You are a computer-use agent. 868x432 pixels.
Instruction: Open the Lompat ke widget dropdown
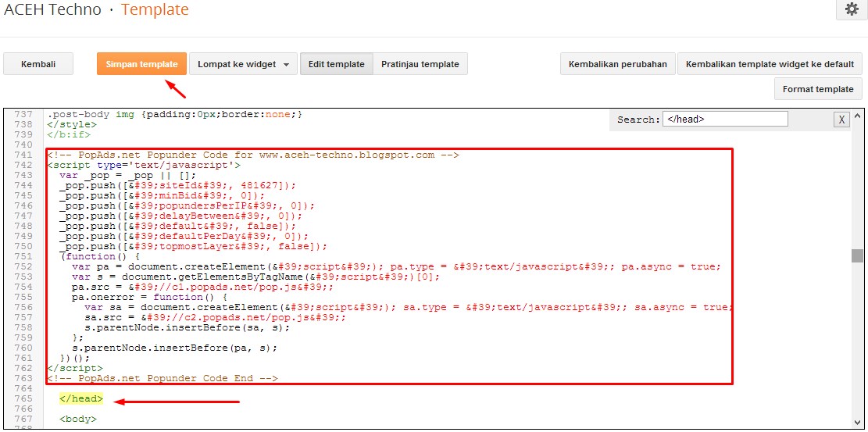(x=244, y=64)
